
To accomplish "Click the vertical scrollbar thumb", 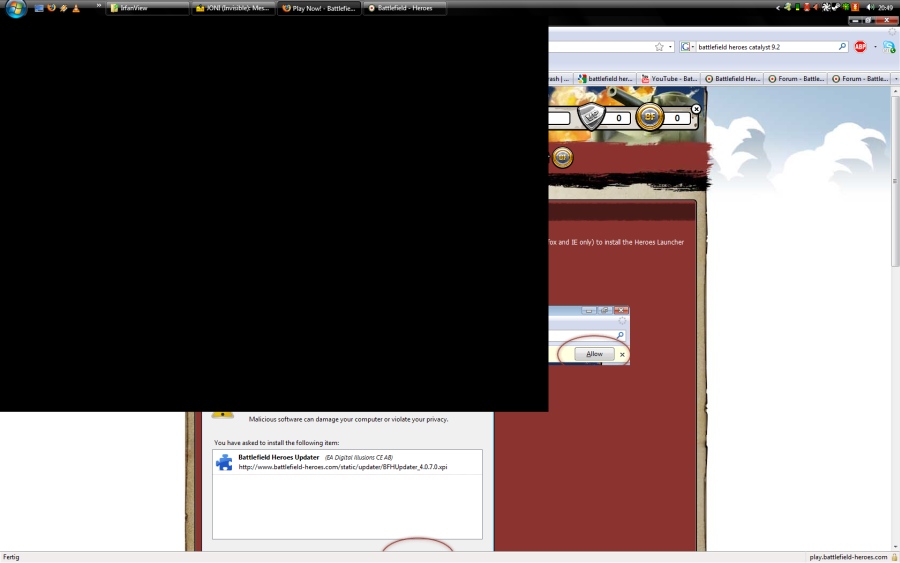I will [895, 181].
